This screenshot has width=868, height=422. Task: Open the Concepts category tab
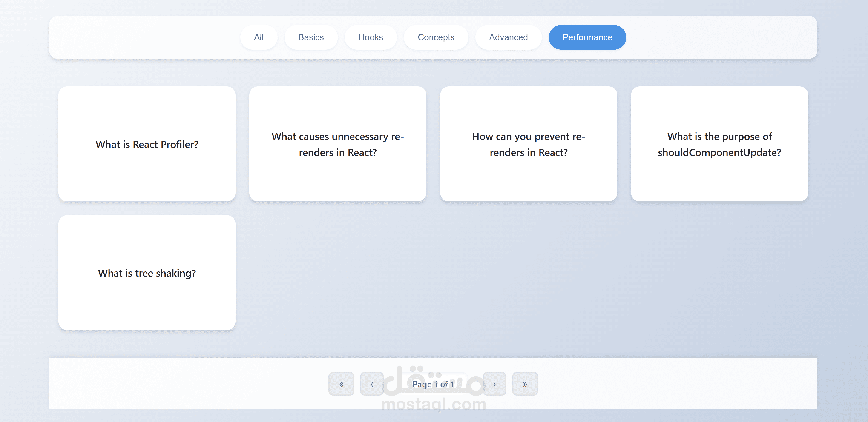tap(436, 37)
